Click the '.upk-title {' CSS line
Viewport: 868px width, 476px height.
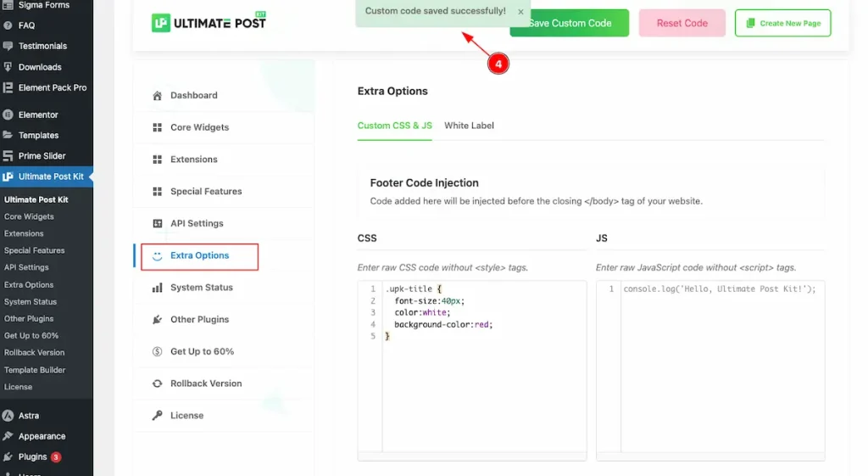click(414, 288)
